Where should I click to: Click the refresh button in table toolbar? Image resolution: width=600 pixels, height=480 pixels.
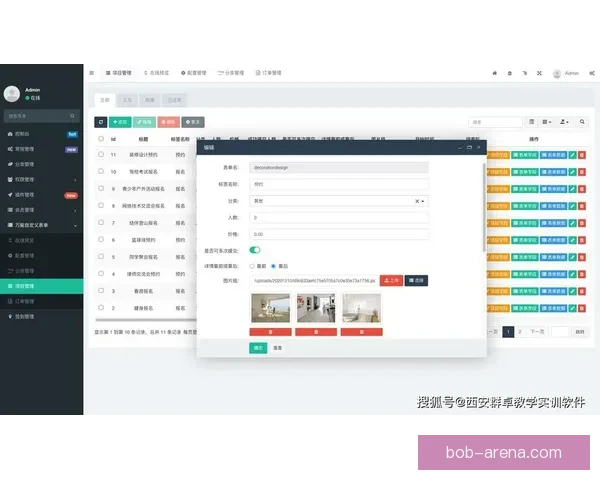coord(101,122)
